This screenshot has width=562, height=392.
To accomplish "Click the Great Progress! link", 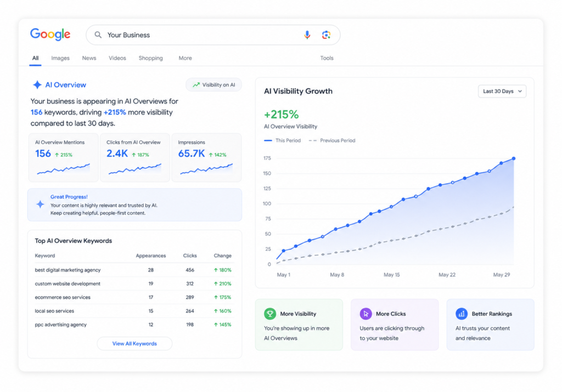I will (69, 196).
